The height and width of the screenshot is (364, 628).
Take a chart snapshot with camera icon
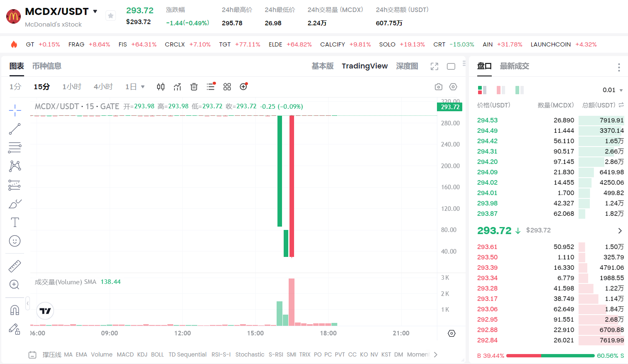(438, 87)
